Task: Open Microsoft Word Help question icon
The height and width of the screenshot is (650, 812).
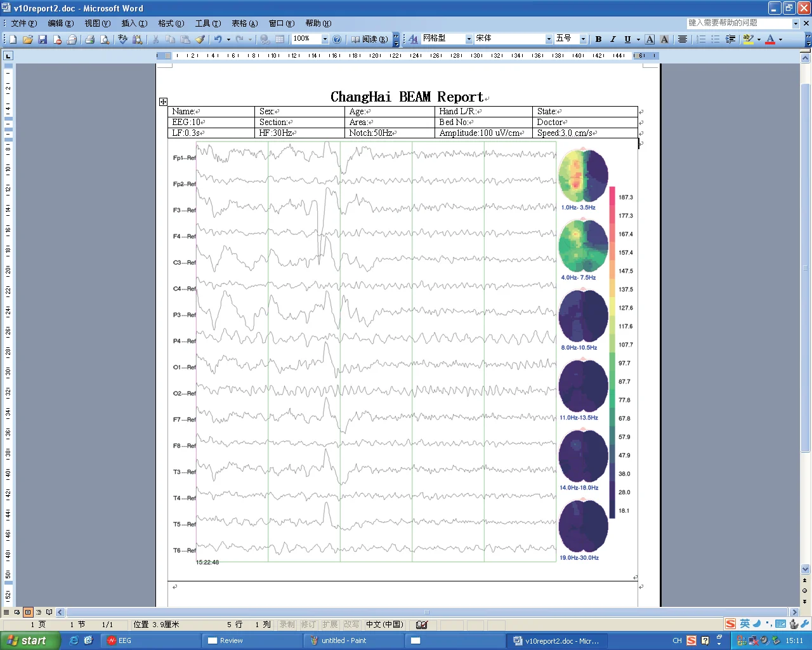Action: pos(337,39)
